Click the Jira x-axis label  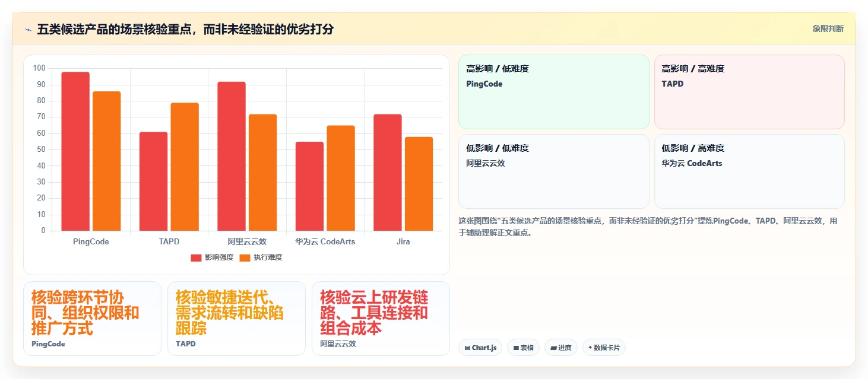click(x=403, y=241)
